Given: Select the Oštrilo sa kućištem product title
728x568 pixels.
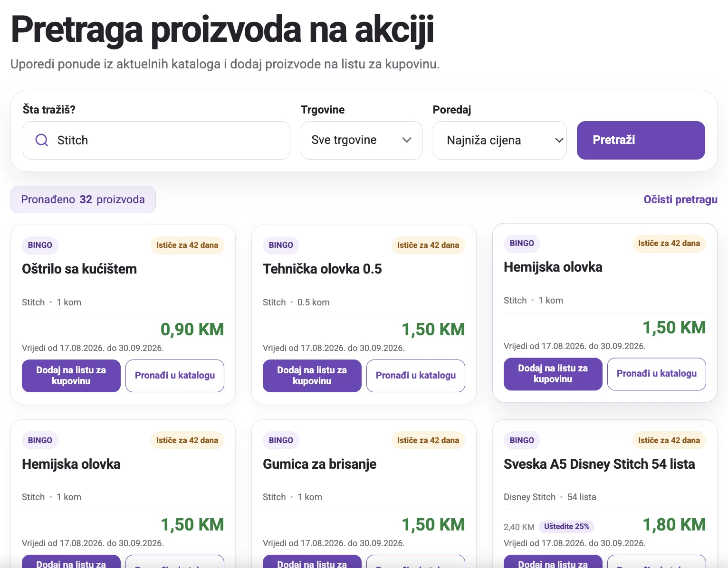Looking at the screenshot, I should 79,269.
